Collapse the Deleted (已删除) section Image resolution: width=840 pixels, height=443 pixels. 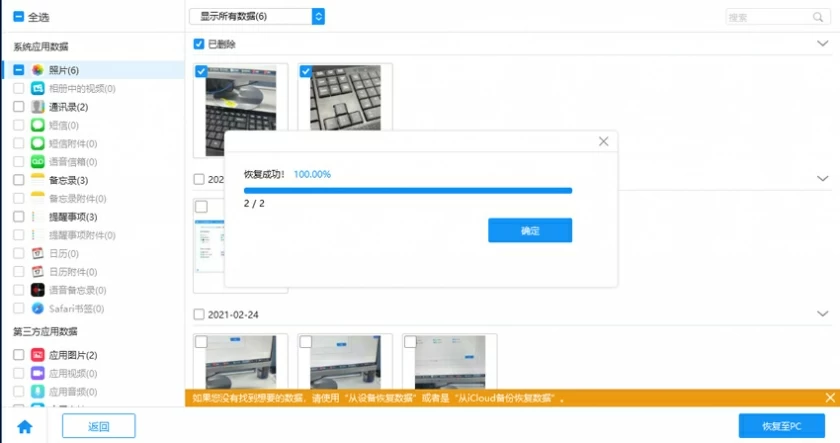click(822, 43)
